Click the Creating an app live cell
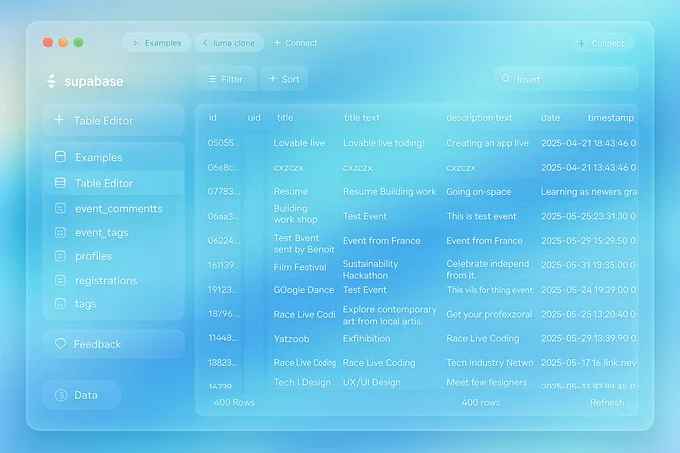Screen dimensions: 680x453 [487, 143]
